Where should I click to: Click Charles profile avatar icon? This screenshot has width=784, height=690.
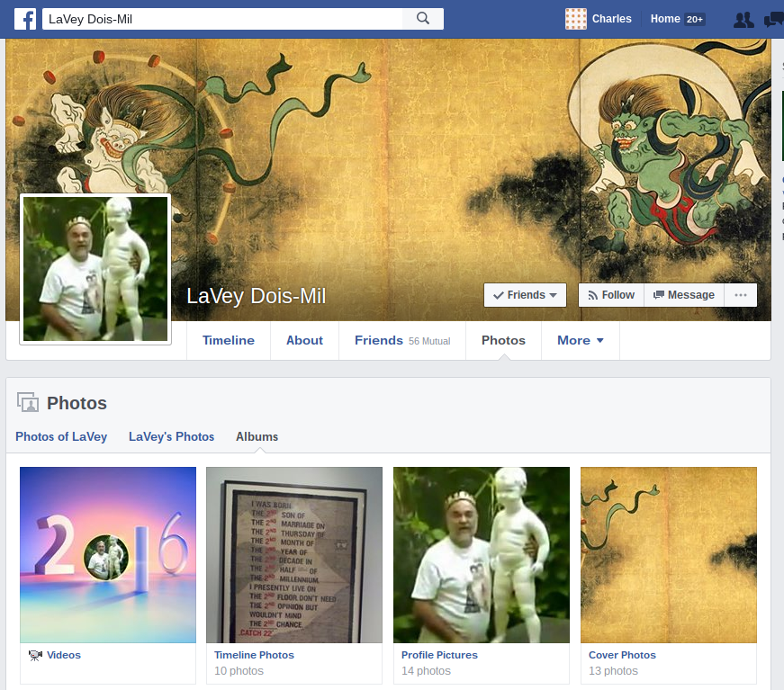pos(575,19)
